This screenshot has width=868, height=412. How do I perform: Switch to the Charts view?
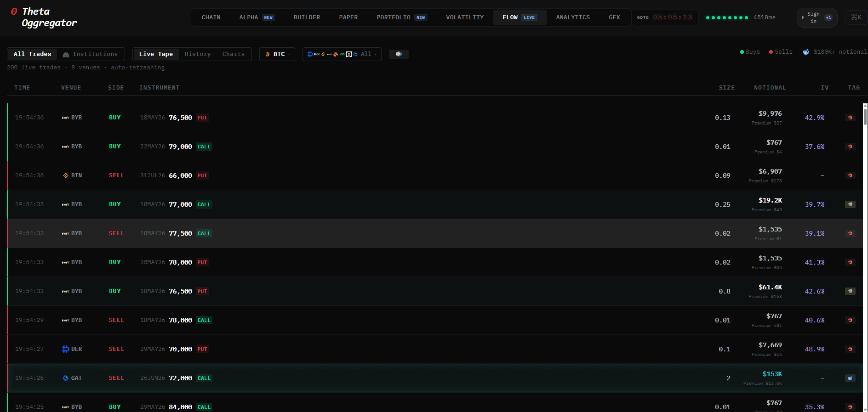[234, 54]
